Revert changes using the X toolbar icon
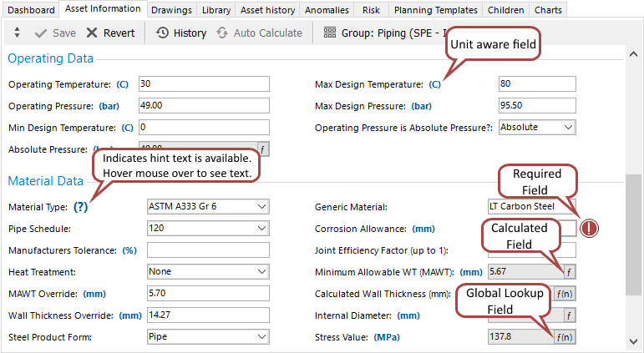The image size is (644, 353). click(x=90, y=33)
